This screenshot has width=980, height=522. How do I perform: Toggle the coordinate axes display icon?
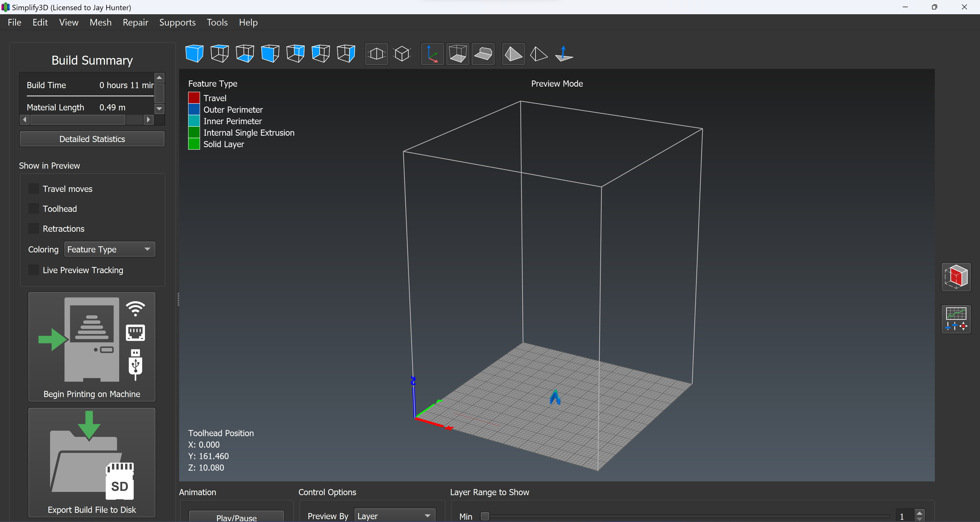pos(432,54)
